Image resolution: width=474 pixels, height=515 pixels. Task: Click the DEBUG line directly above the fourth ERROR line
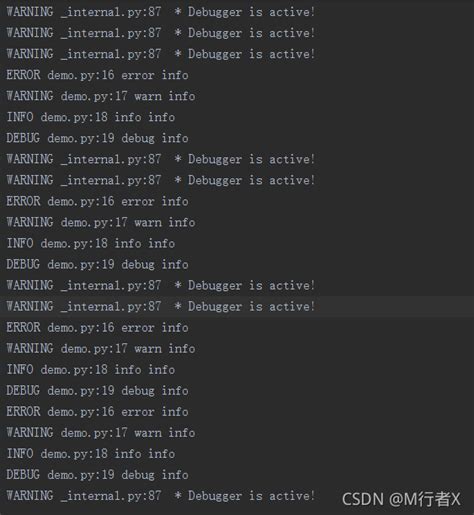point(97,391)
